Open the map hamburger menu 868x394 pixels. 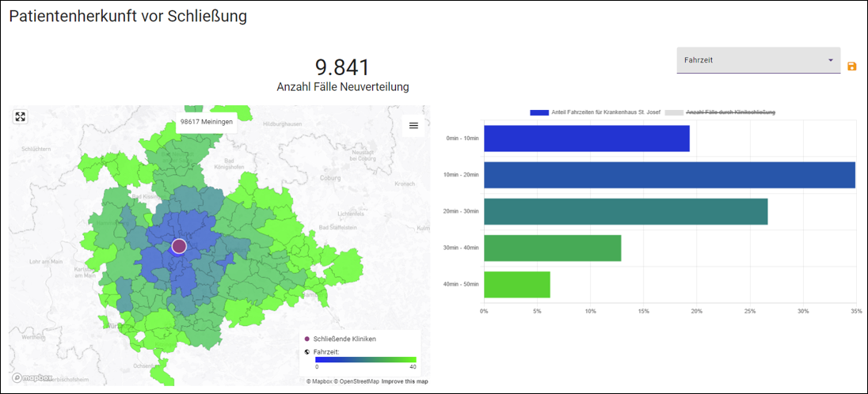coord(413,125)
